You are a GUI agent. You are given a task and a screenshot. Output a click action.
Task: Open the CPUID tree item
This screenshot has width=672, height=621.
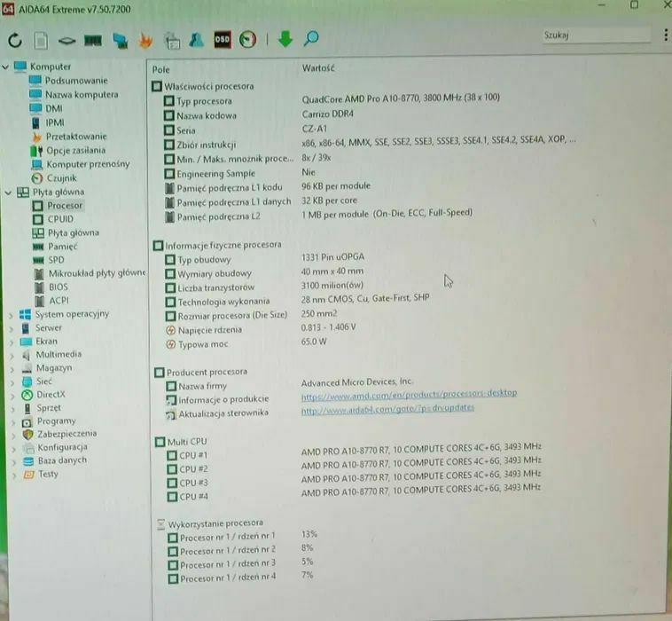(60, 219)
